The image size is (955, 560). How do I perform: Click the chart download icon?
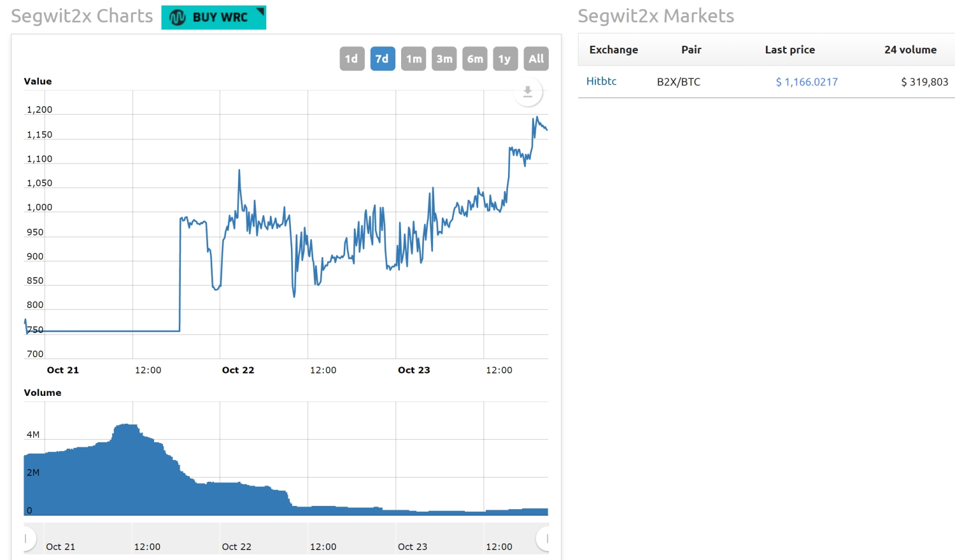click(x=528, y=92)
